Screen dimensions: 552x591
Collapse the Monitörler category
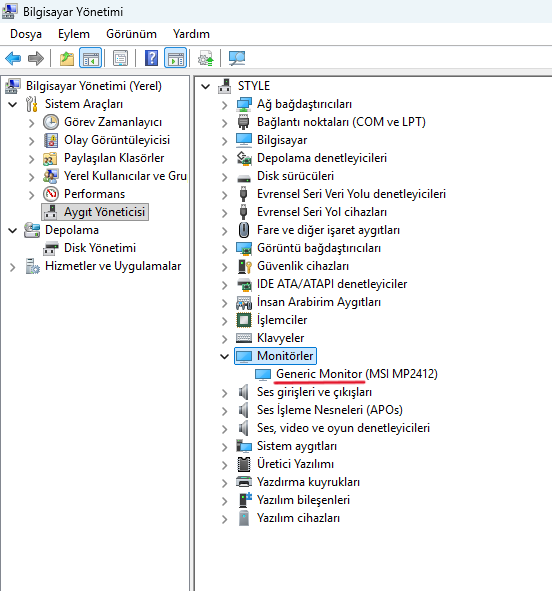[x=225, y=356]
